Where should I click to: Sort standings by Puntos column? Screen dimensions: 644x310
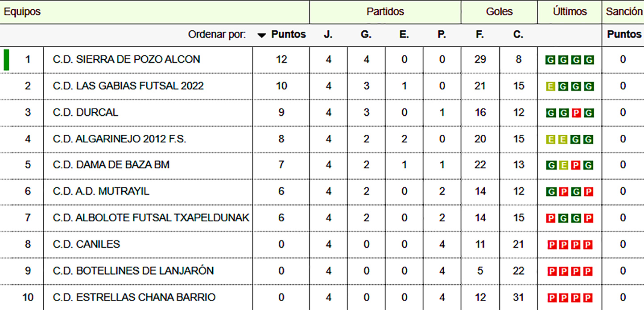point(289,35)
